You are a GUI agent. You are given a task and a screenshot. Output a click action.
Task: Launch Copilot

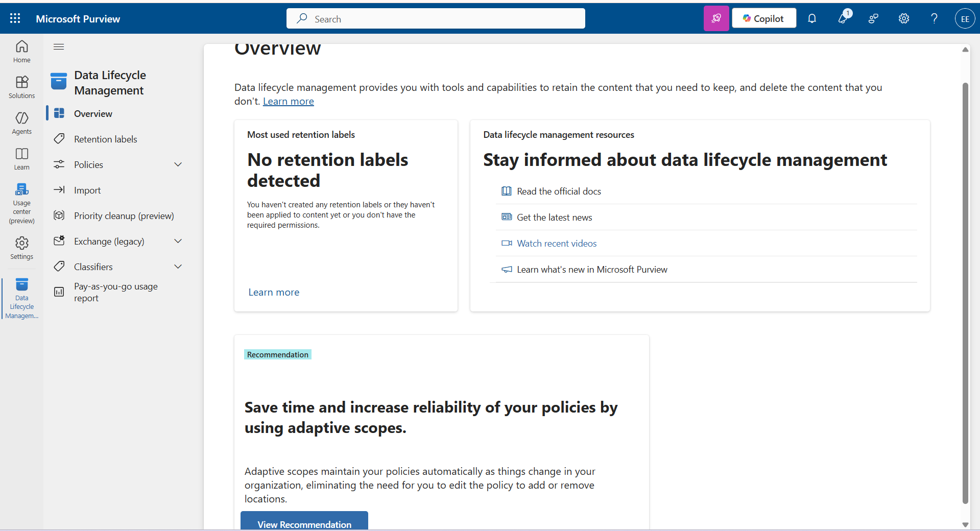click(763, 18)
